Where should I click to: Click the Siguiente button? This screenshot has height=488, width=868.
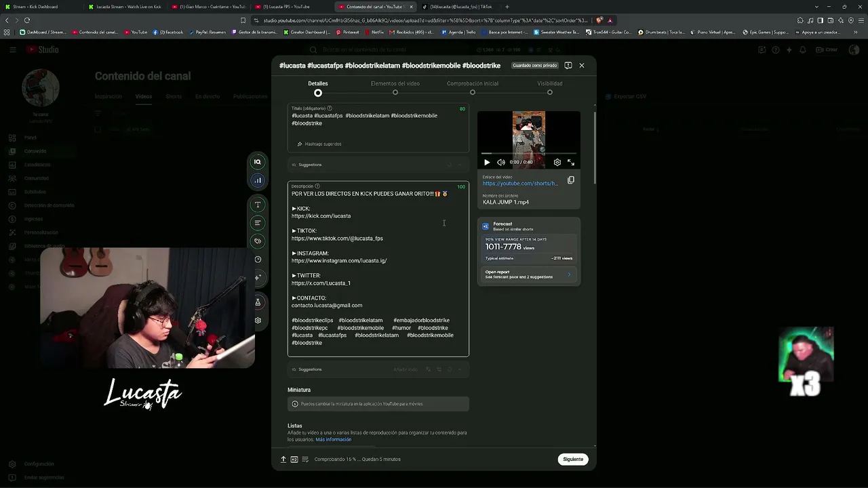tap(573, 460)
